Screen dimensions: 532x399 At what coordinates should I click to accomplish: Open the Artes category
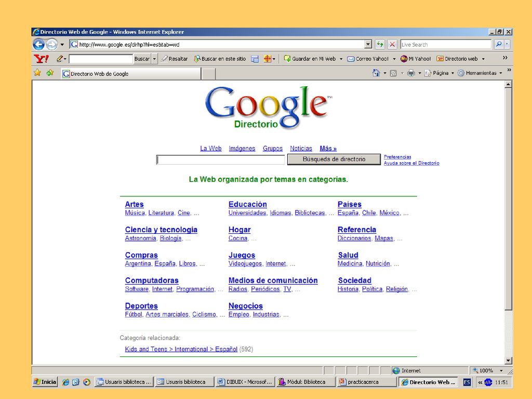(x=135, y=204)
